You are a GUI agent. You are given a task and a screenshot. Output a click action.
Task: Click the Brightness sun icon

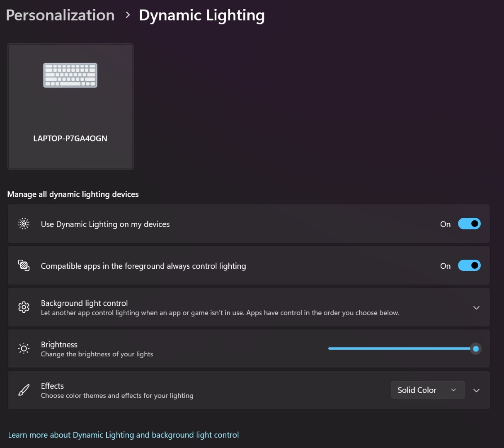coord(24,348)
